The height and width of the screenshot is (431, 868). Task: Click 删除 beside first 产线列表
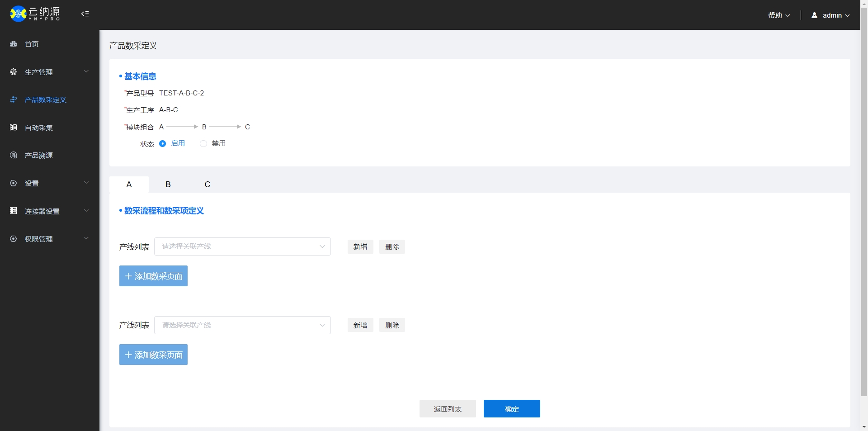[392, 247]
